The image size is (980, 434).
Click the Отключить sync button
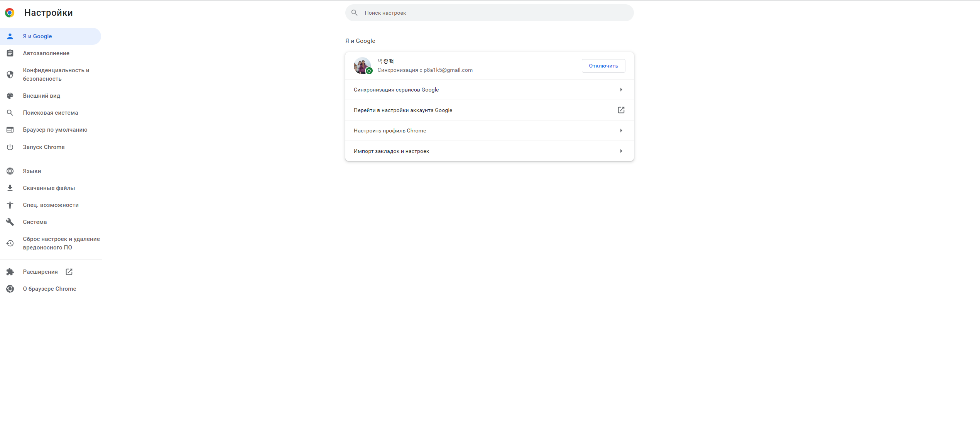[x=603, y=66]
